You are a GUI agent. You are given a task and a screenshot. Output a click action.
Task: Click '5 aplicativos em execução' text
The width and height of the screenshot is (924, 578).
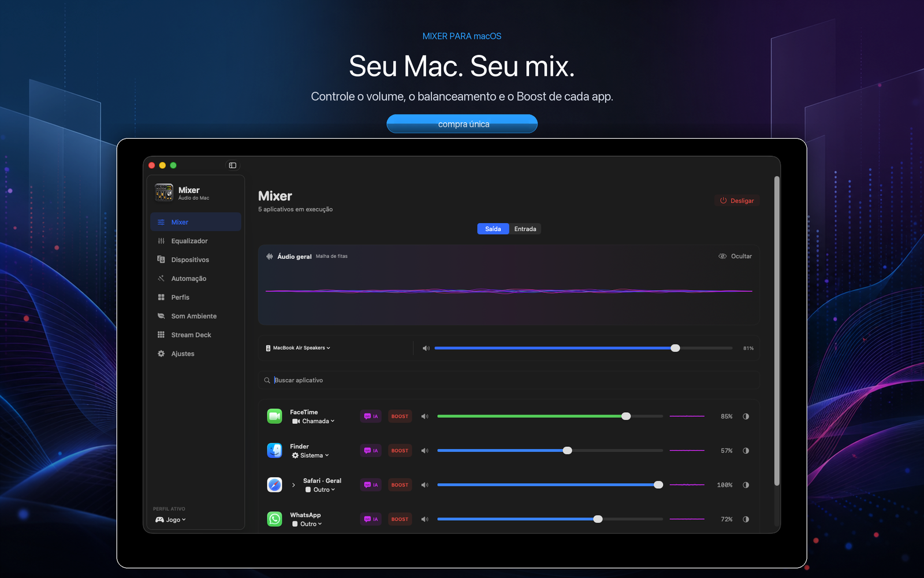(x=296, y=209)
